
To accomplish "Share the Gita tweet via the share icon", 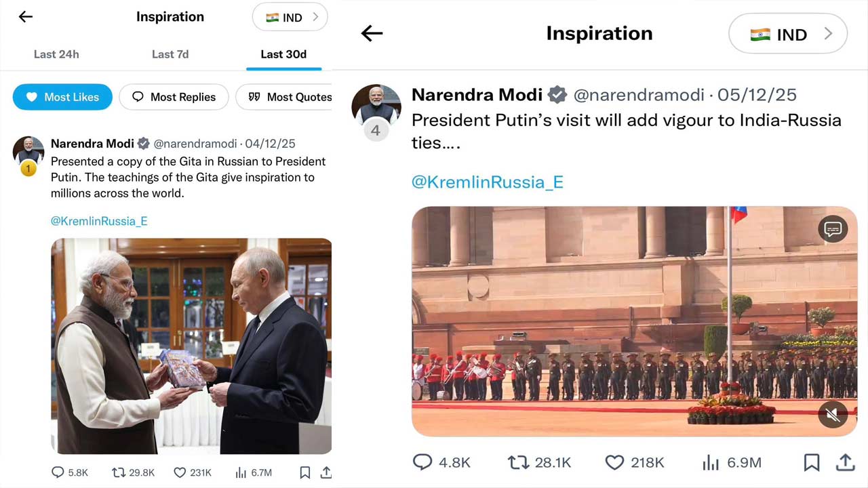I will click(325, 472).
